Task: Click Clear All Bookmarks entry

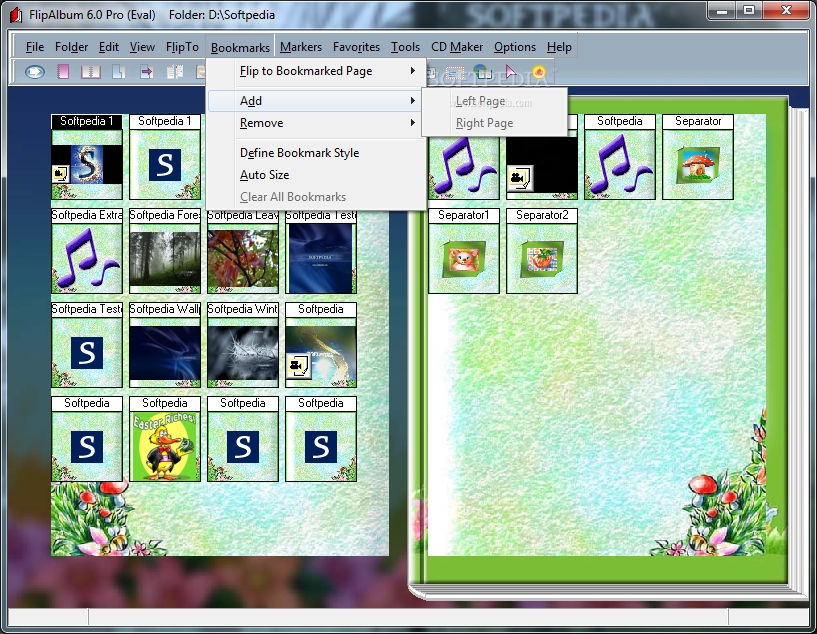Action: 316,197
